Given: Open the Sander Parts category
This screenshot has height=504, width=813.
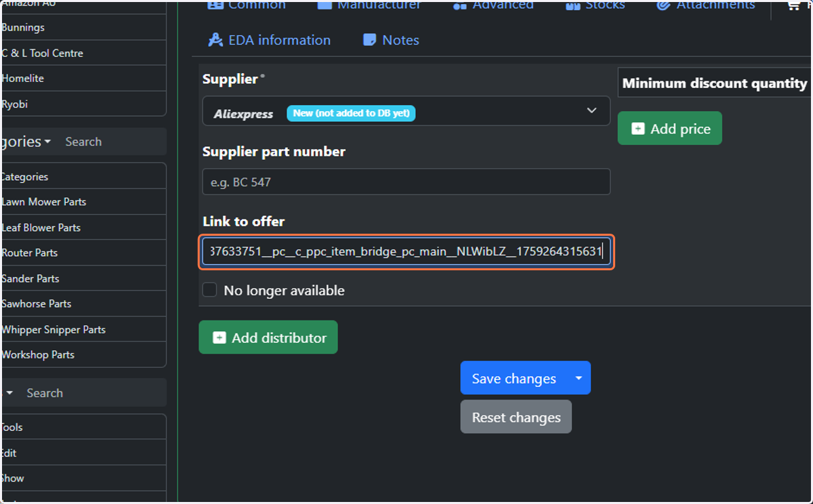Looking at the screenshot, I should [x=83, y=278].
